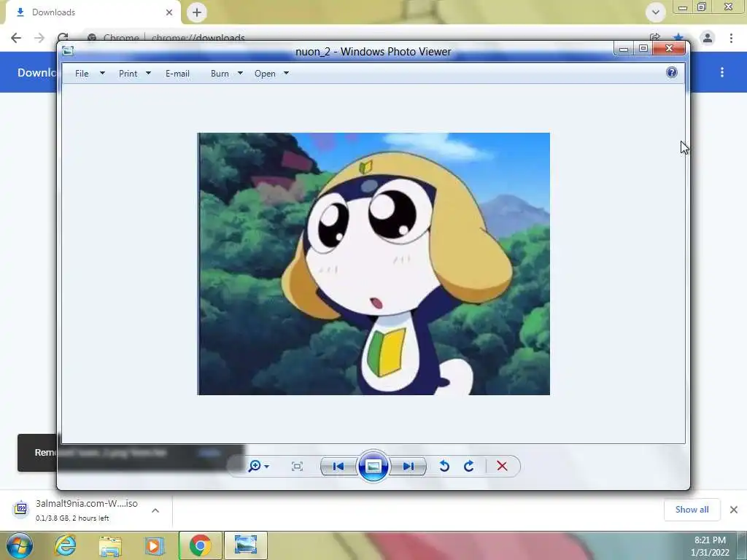Open the Burn menu

click(220, 74)
